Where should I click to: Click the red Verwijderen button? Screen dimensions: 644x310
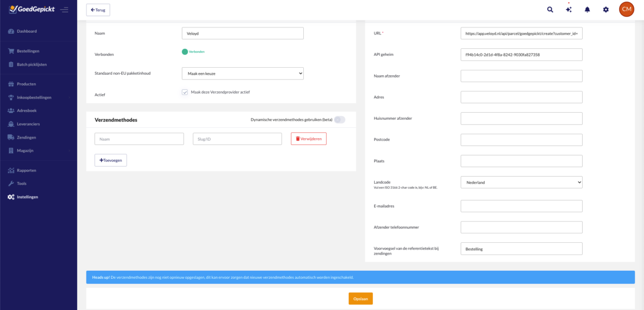pos(308,139)
